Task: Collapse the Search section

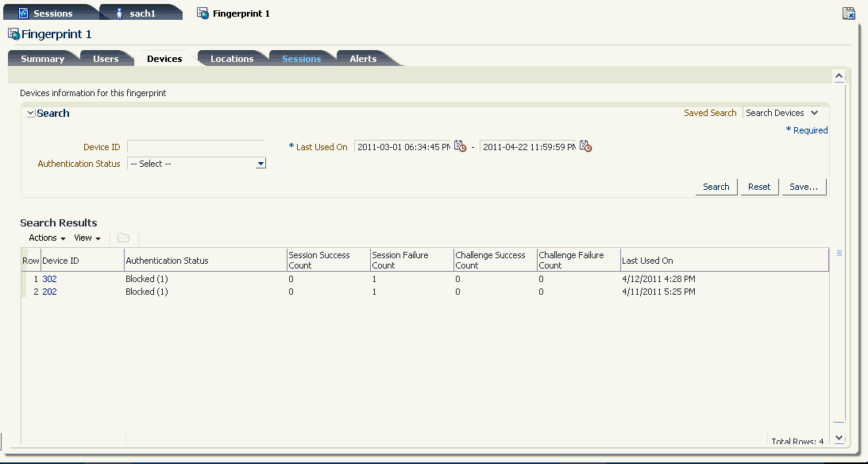Action: click(x=31, y=114)
